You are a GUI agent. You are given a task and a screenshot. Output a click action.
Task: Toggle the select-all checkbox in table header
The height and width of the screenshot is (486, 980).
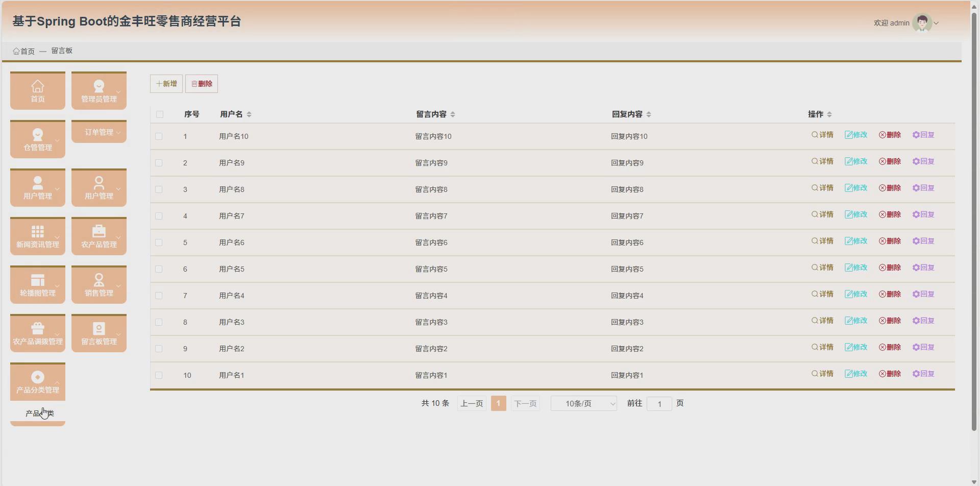[160, 114]
